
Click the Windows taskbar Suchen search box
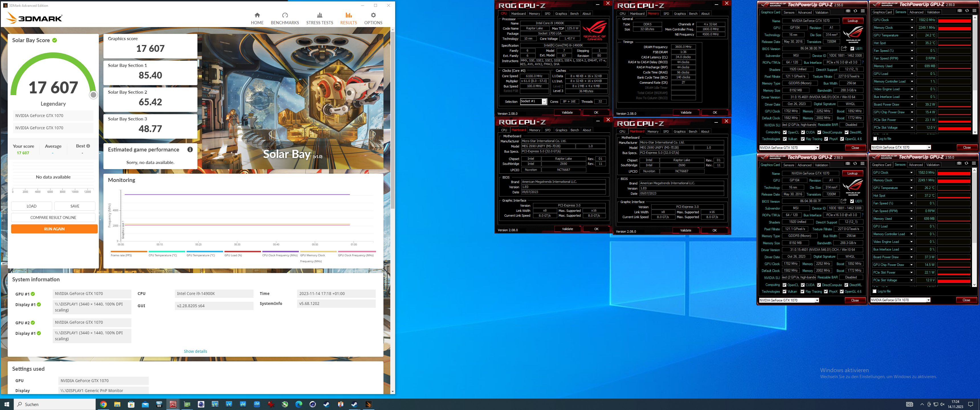(x=55, y=404)
